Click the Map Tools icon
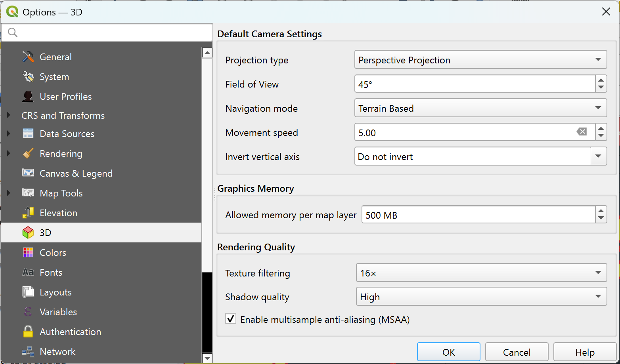Image resolution: width=620 pixels, height=364 pixels. pyautogui.click(x=28, y=193)
